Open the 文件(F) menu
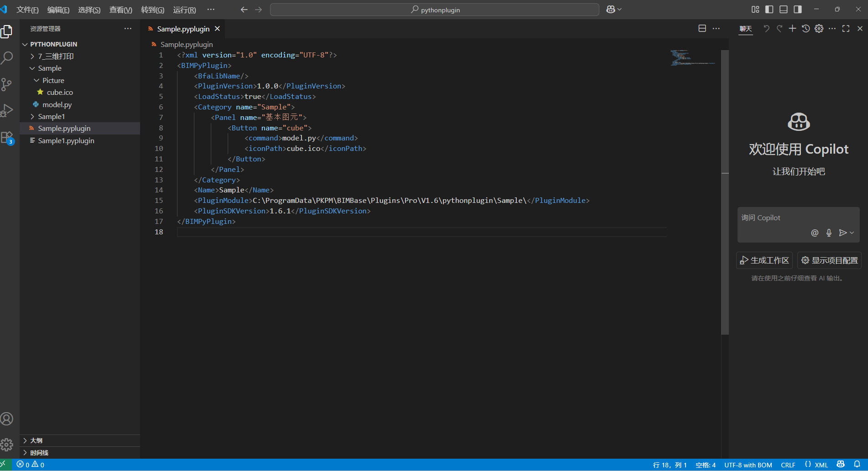 pos(27,10)
